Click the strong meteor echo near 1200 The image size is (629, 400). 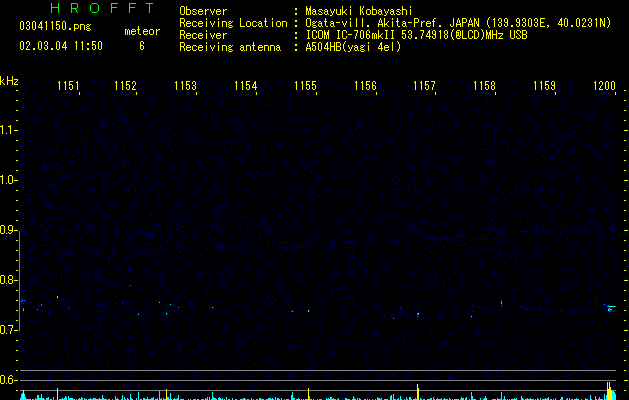pyautogui.click(x=610, y=308)
